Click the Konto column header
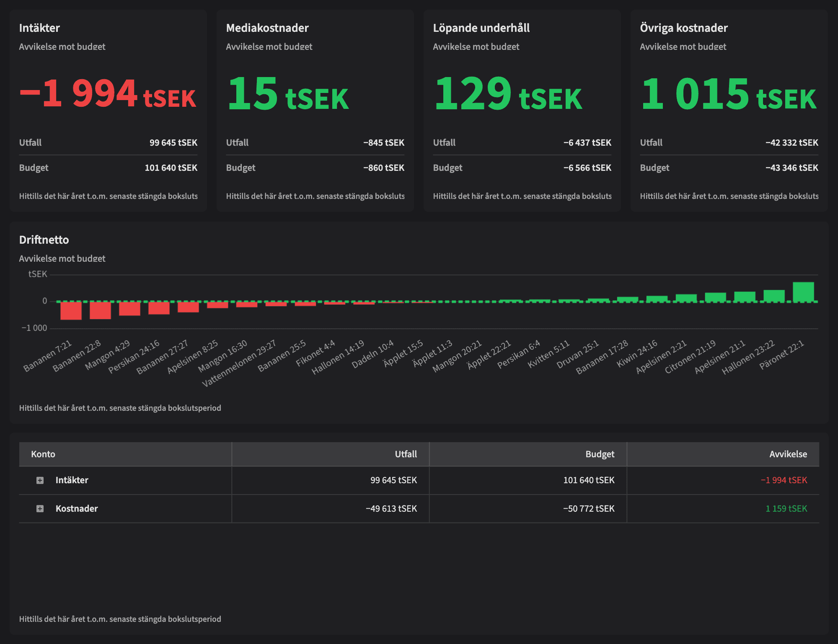Image resolution: width=838 pixels, height=644 pixels. (x=43, y=454)
